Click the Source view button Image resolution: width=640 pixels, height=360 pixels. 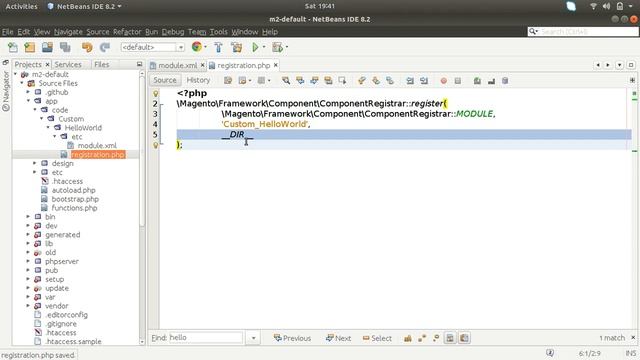click(x=165, y=80)
